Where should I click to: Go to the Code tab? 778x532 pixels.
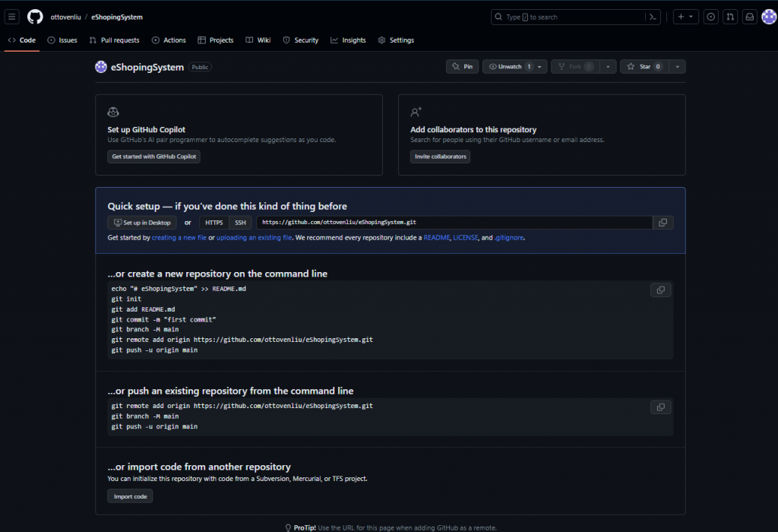point(22,40)
